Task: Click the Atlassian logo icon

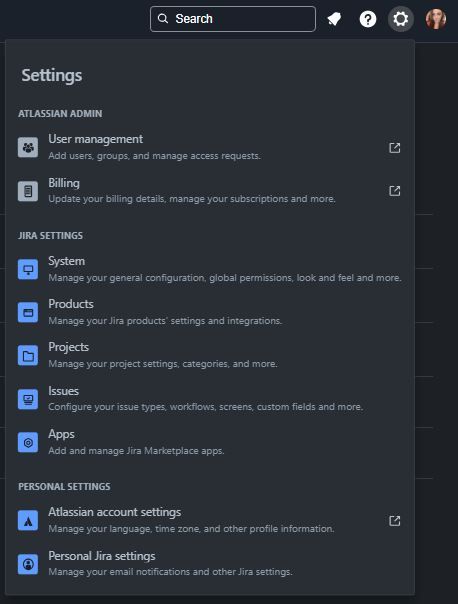Action: click(x=28, y=521)
